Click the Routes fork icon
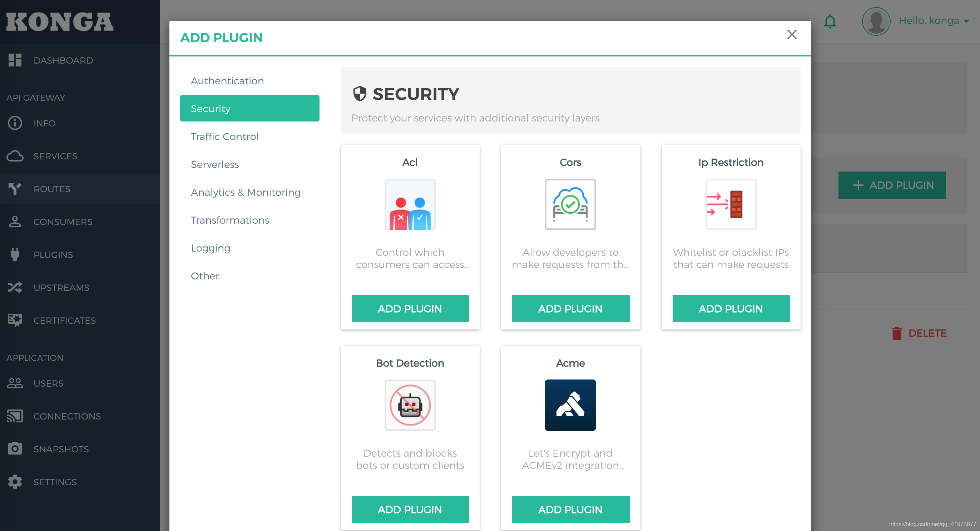The width and height of the screenshot is (980, 531). pos(15,189)
